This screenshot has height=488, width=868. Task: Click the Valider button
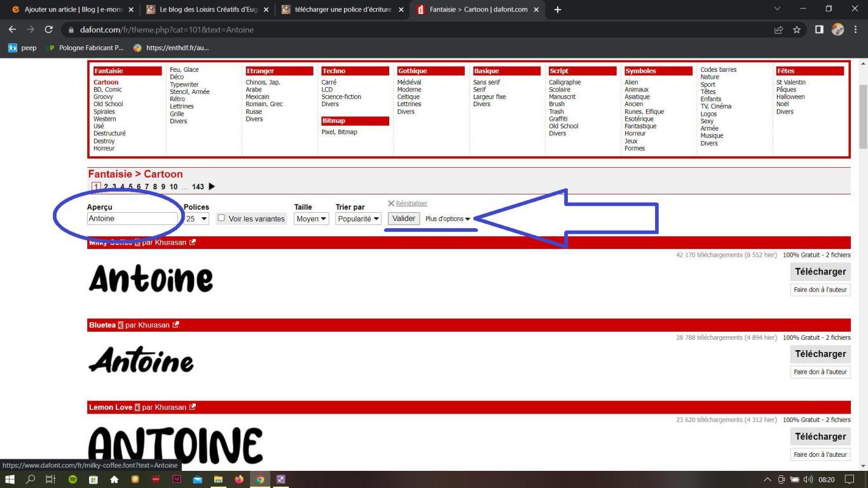(404, 219)
